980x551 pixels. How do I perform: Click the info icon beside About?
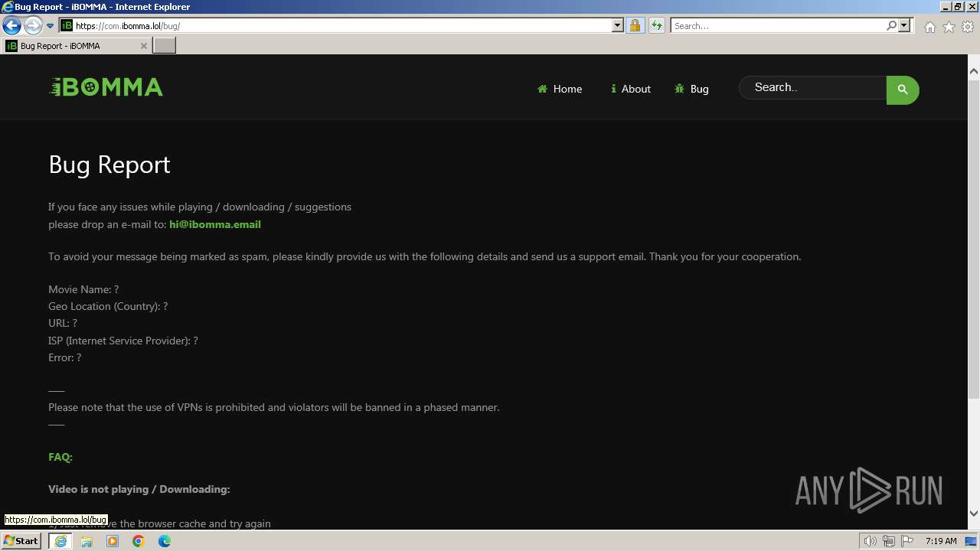pyautogui.click(x=613, y=89)
